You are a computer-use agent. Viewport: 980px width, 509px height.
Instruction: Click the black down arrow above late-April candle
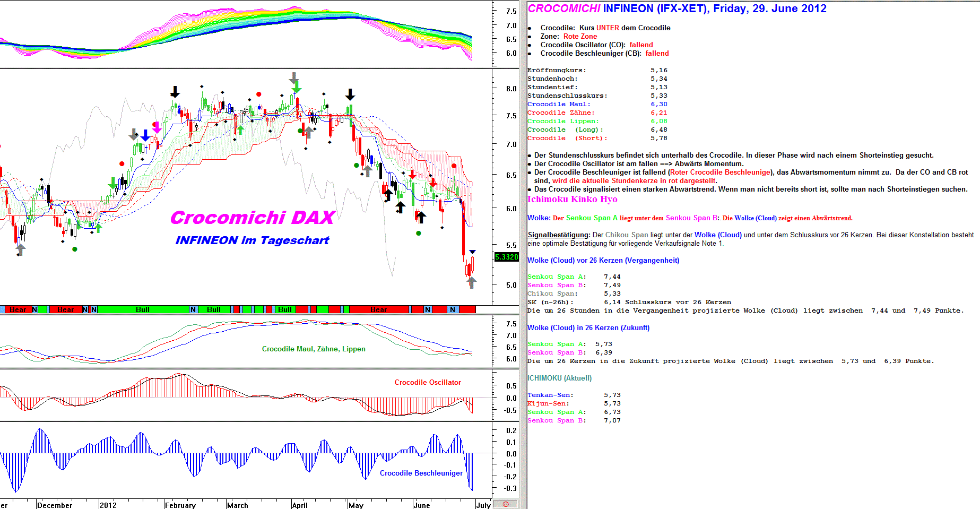coord(350,94)
